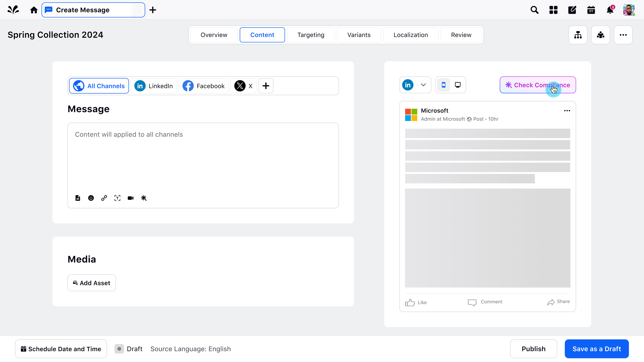
Task: Attach a link using the link icon
Action: coord(104,198)
